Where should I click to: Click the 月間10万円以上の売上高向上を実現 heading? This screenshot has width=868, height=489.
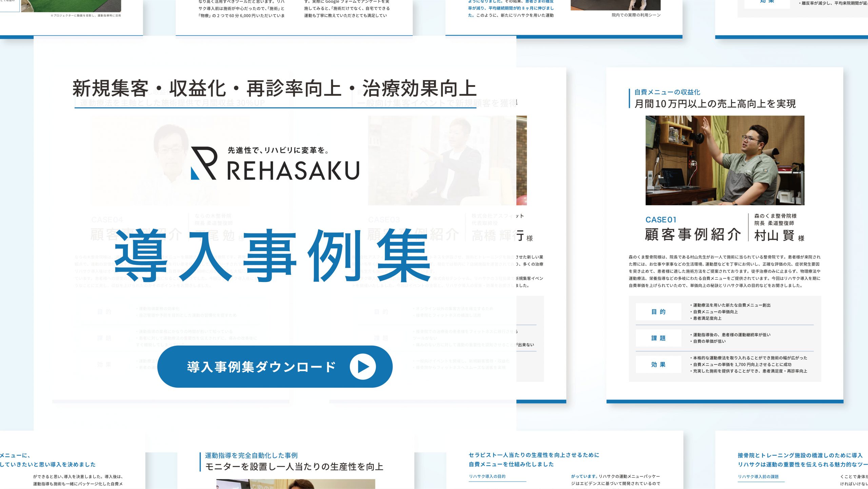715,104
